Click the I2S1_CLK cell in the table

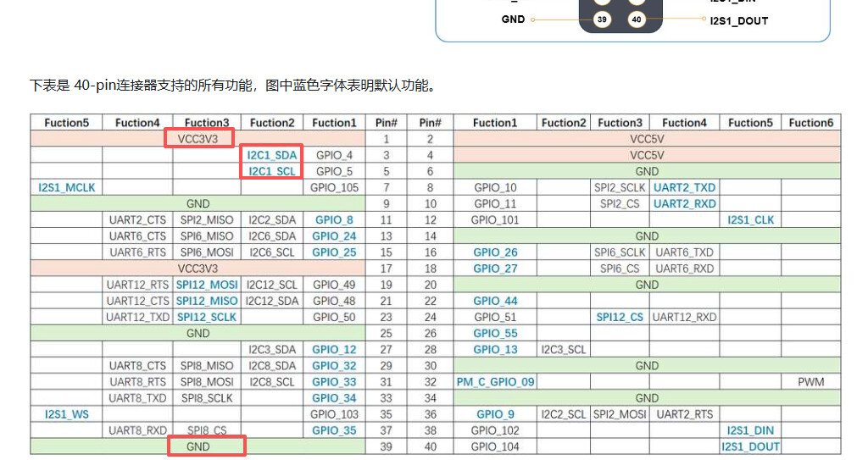pyautogui.click(x=750, y=220)
